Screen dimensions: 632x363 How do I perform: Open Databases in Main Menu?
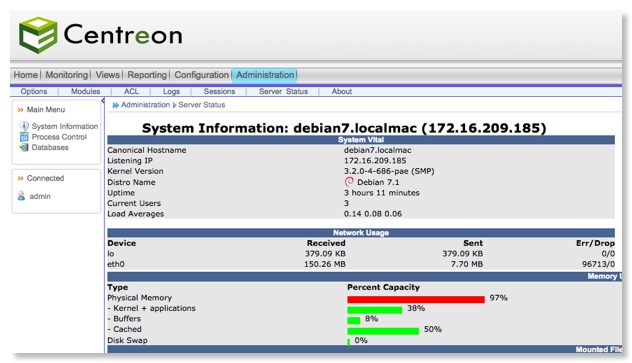click(x=50, y=147)
